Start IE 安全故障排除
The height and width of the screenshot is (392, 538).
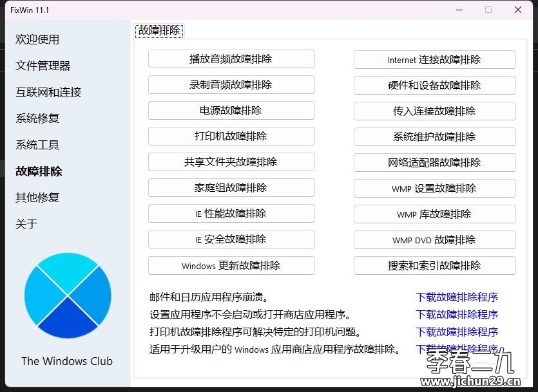tap(231, 239)
